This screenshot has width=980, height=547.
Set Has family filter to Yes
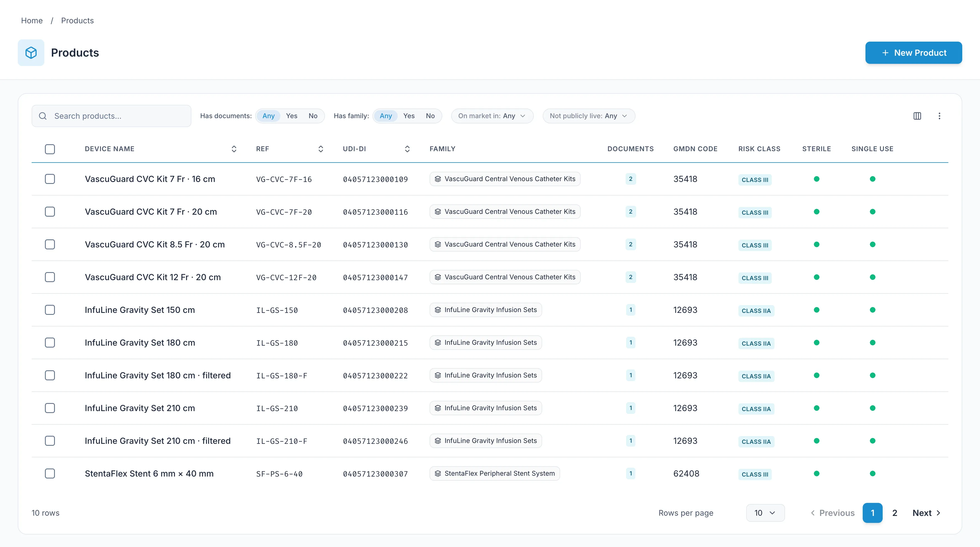pyautogui.click(x=408, y=116)
